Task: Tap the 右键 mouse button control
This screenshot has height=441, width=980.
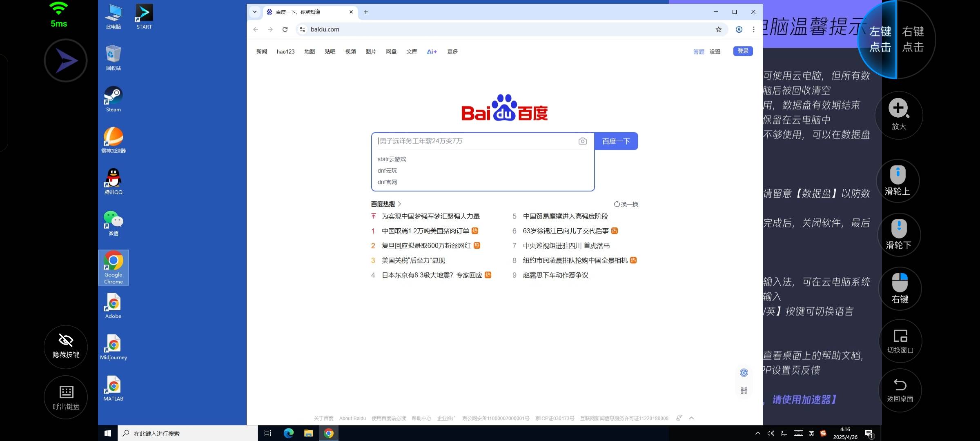Action: [900, 289]
